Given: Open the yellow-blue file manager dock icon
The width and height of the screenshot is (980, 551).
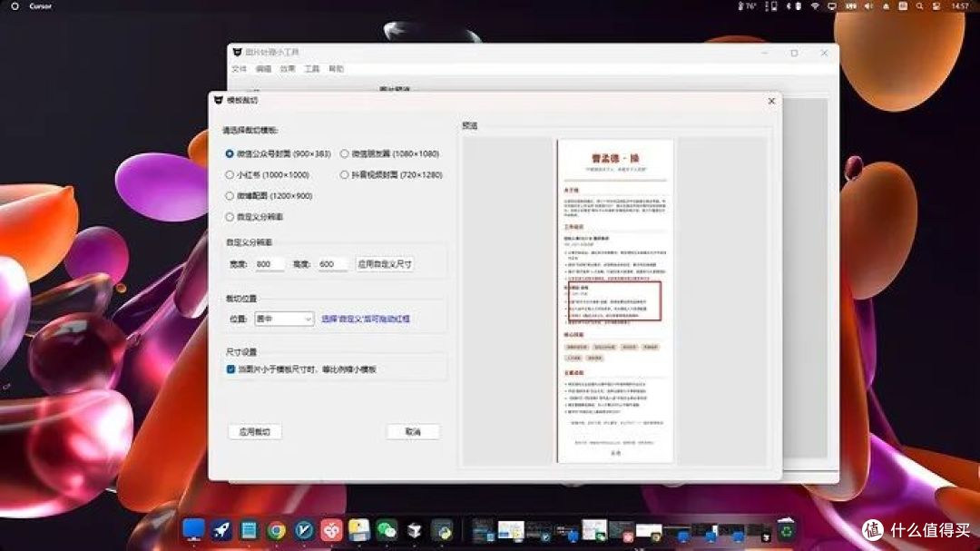Looking at the screenshot, I should coord(358,530).
